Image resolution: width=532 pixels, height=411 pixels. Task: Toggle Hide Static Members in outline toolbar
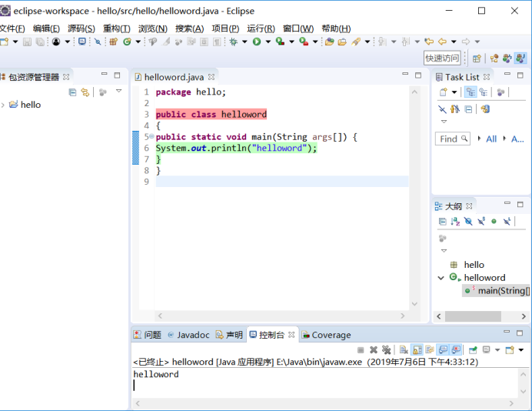pos(481,222)
